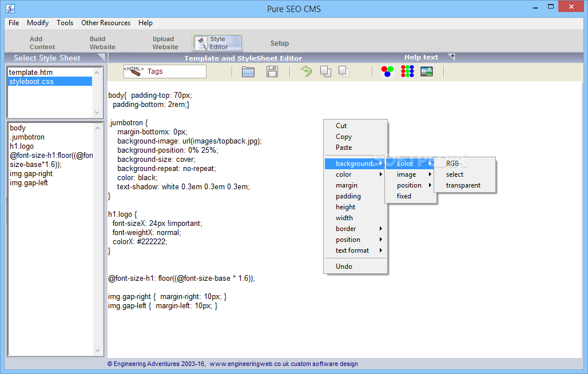588x374 pixels.
Task: Switch to the Add Content tab
Action: [42, 43]
